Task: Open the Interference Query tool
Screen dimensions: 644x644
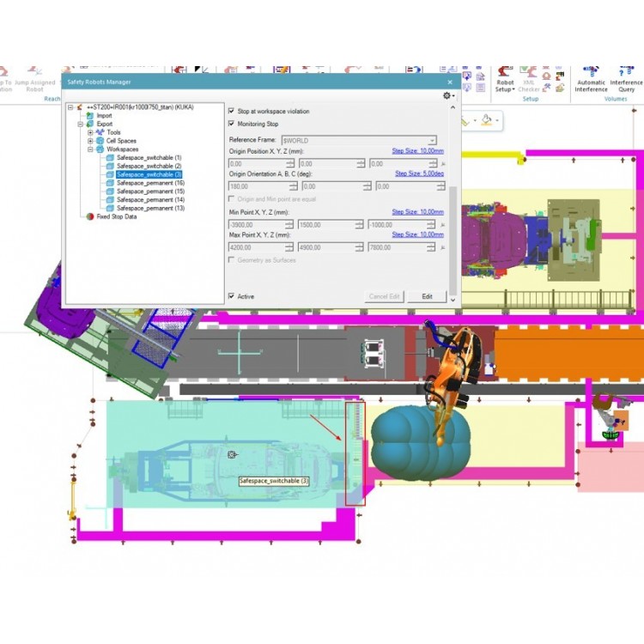Action: tap(626, 78)
